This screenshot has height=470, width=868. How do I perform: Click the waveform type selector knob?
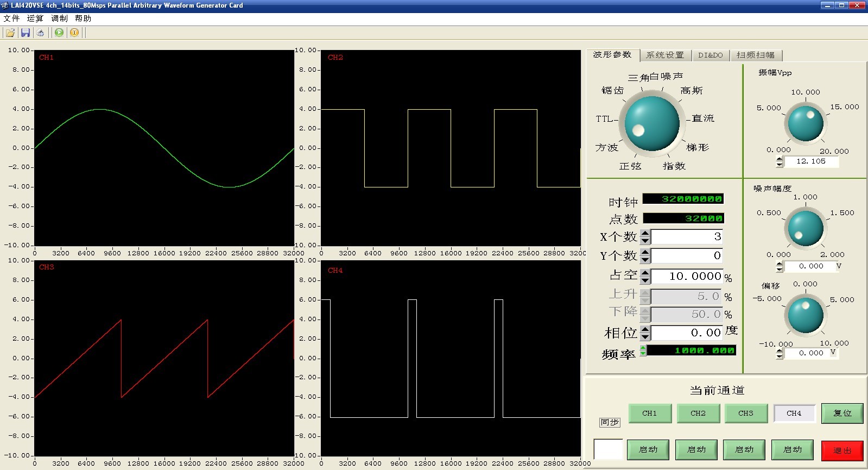coord(652,123)
